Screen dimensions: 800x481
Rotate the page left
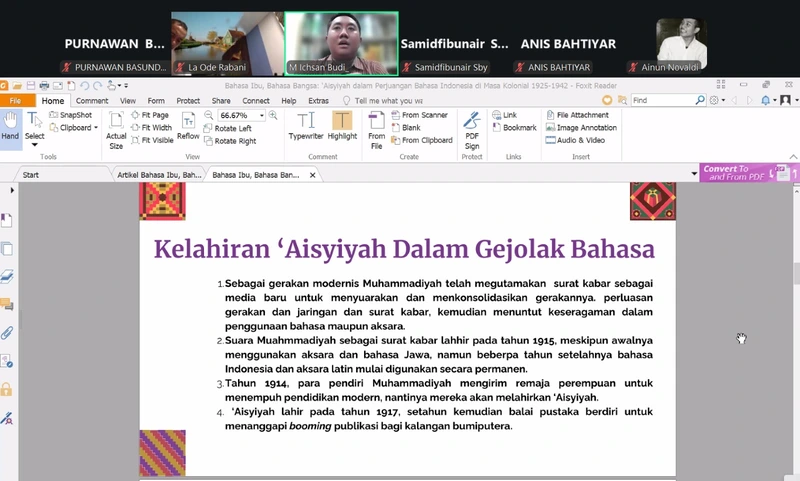coord(228,129)
